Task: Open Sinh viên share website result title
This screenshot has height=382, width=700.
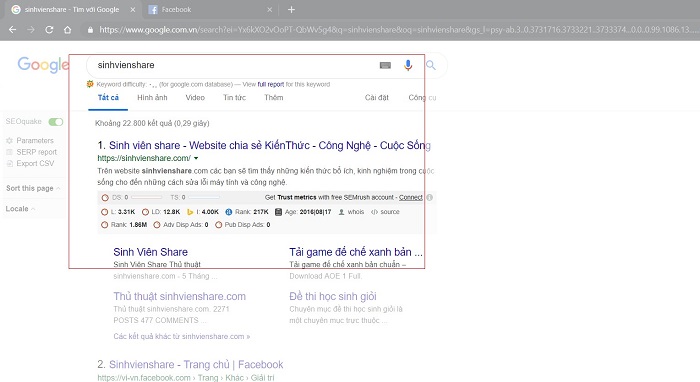Action: (270, 145)
